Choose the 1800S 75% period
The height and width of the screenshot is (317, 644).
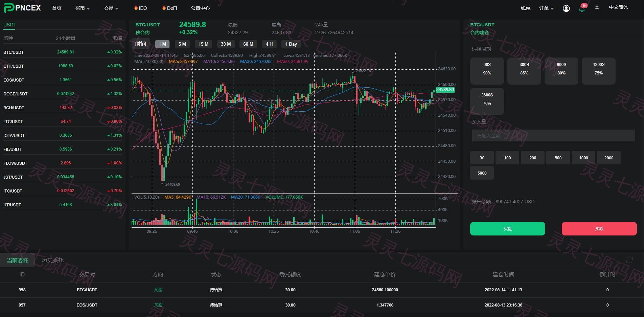pos(599,71)
